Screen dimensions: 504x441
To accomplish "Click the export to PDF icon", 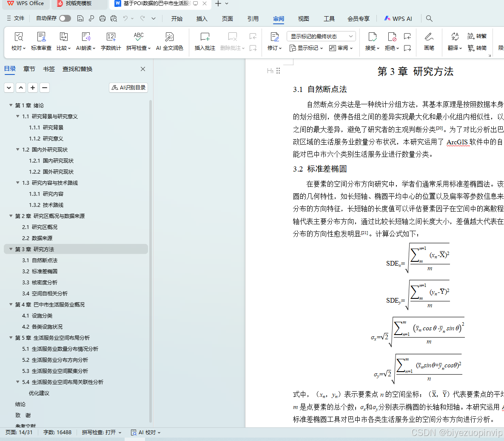I will pyautogui.click(x=91, y=18).
